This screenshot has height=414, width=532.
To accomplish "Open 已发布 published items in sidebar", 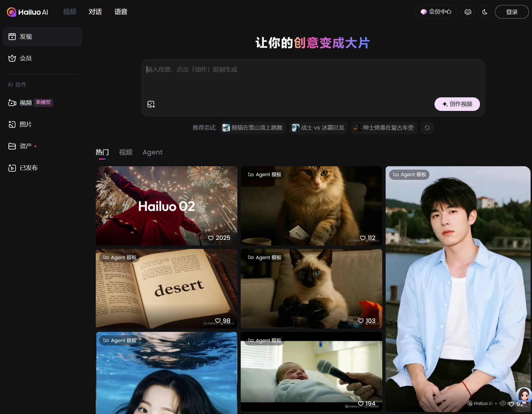I will tap(28, 168).
